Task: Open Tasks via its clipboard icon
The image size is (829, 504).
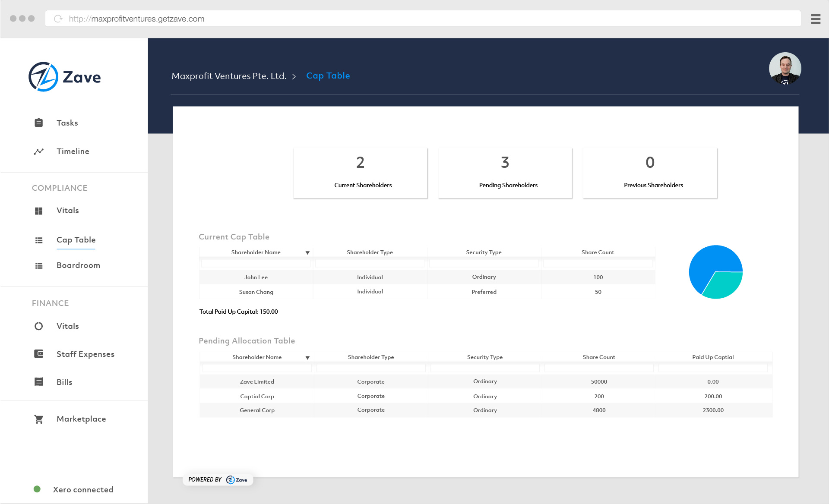Action: tap(38, 123)
